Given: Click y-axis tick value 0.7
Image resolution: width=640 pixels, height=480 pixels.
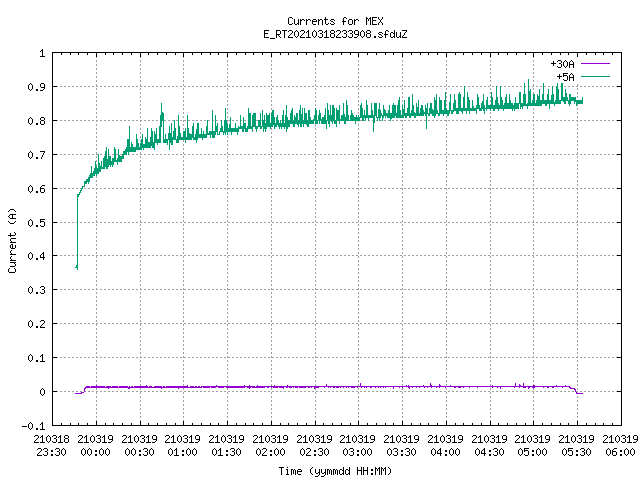Looking at the screenshot, I should [x=36, y=155].
